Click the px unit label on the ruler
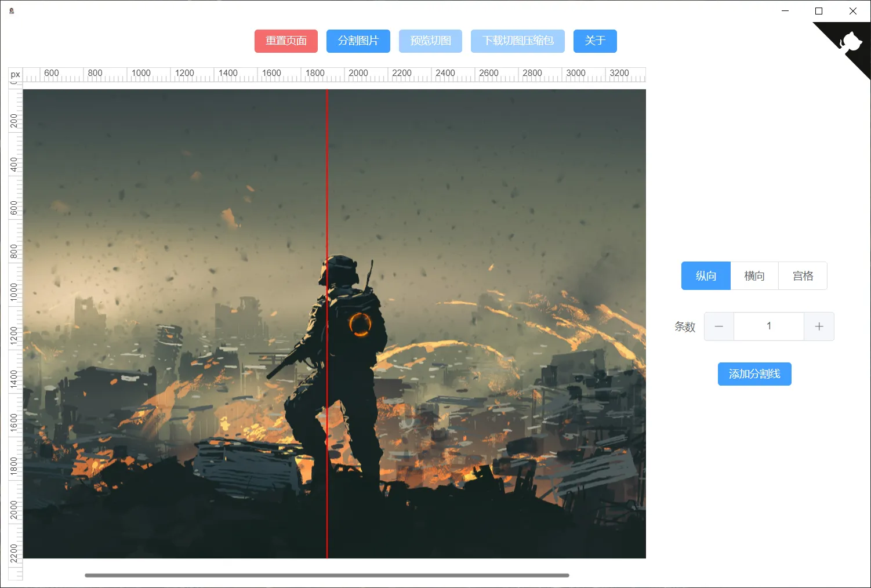 coord(16,74)
